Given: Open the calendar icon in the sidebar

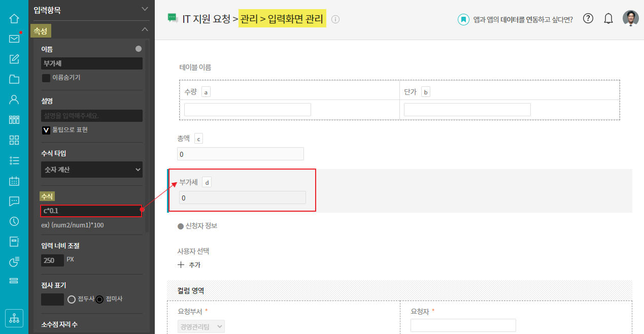Looking at the screenshot, I should coord(14,181).
